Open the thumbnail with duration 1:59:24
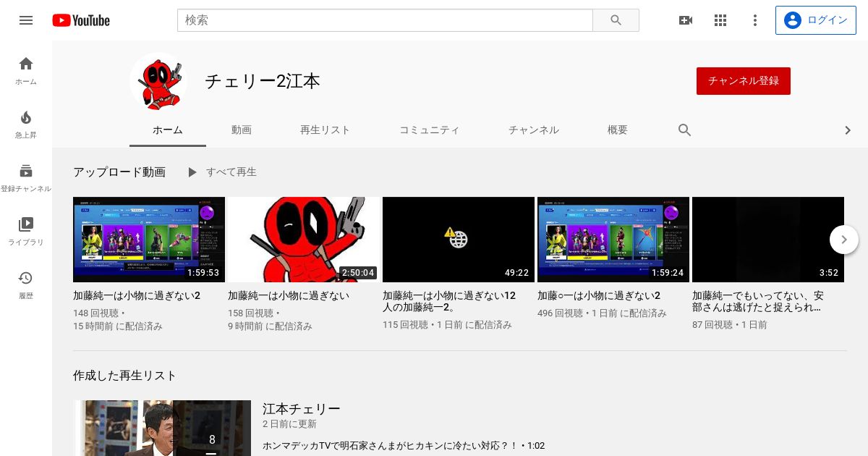 [x=613, y=240]
